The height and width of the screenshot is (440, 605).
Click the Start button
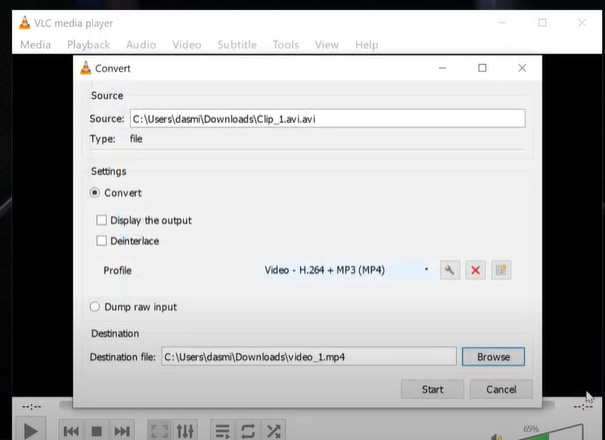(x=432, y=389)
